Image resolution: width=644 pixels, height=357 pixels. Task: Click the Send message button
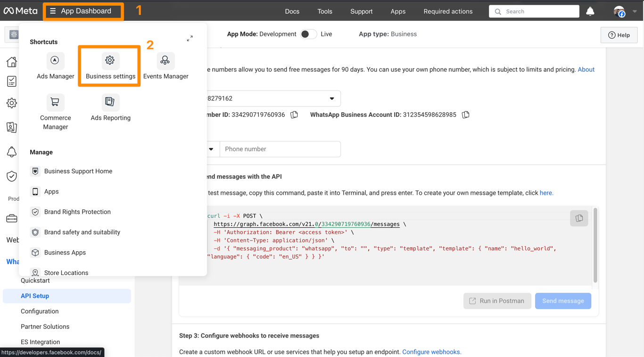tap(563, 301)
